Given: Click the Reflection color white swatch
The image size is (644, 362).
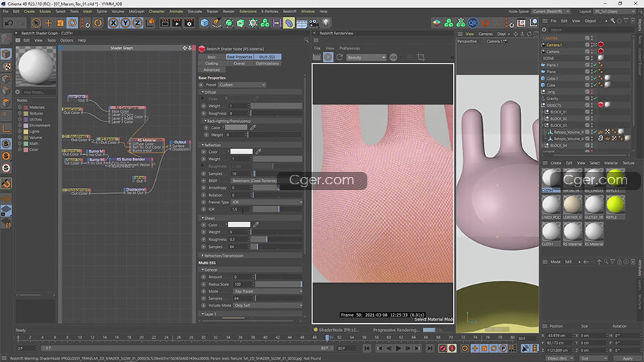Looking at the screenshot, I should point(241,151).
